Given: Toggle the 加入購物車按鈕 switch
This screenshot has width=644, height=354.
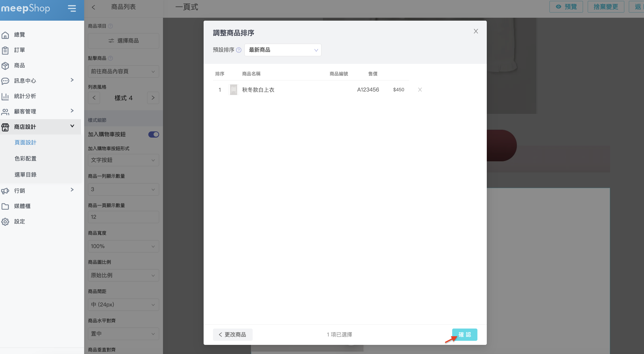Looking at the screenshot, I should click(154, 134).
